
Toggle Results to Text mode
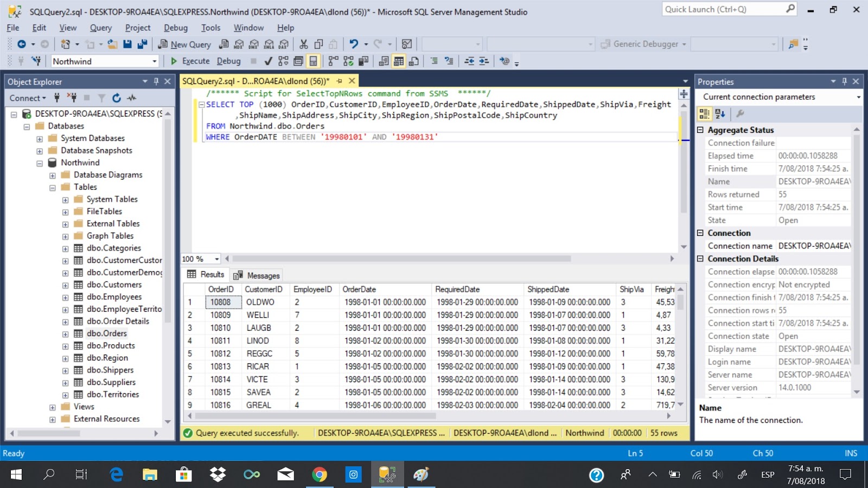coord(384,61)
